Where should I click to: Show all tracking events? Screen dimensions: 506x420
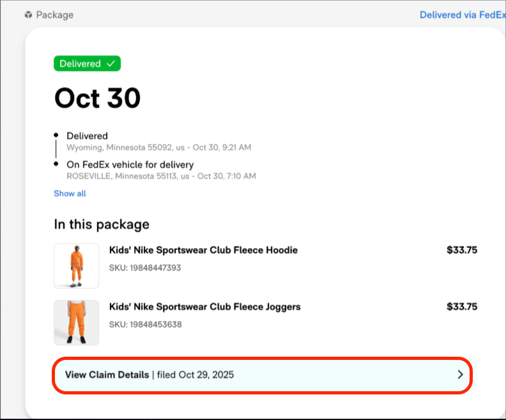pos(70,194)
